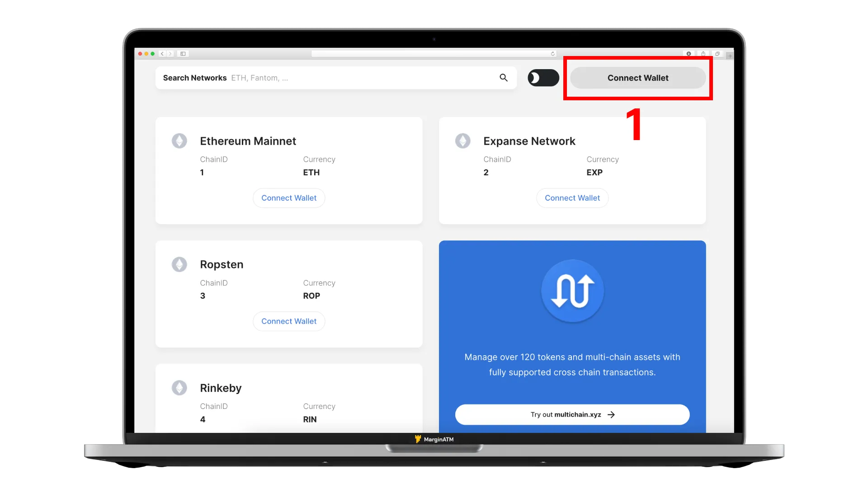Screen dimensions: 868x488
Task: Click Connect Wallet on Ethereum Mainnet card
Action: (x=288, y=197)
